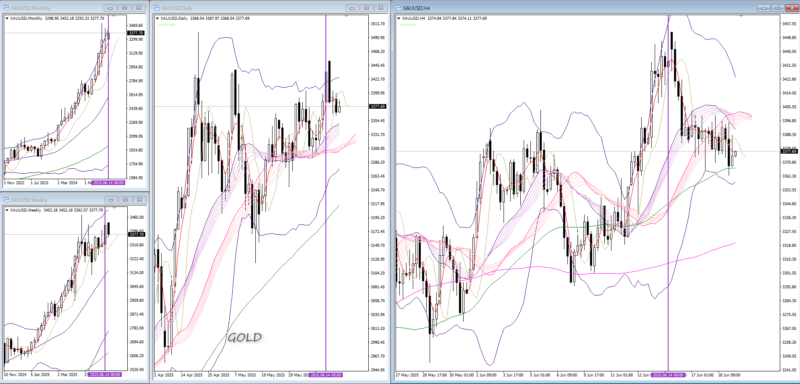The height and width of the screenshot is (384, 800).
Task: Close the XAUUSD,Daily chart window
Action: (x=380, y=8)
